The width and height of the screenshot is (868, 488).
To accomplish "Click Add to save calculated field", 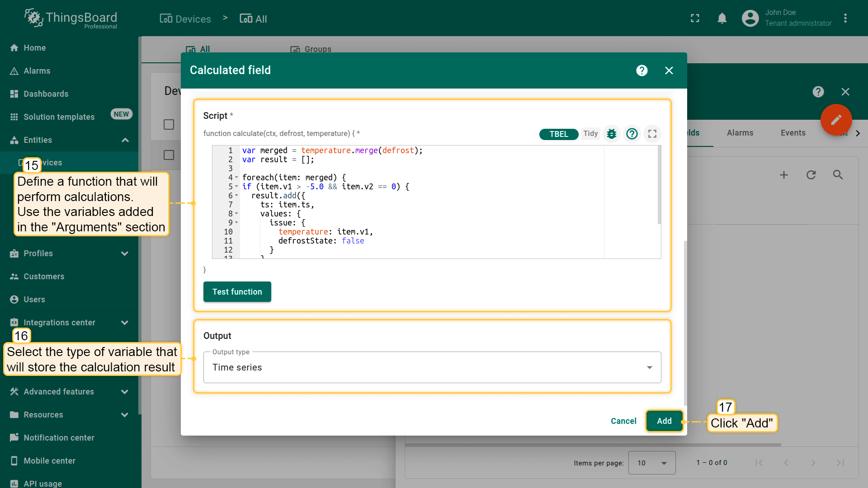I will point(664,421).
